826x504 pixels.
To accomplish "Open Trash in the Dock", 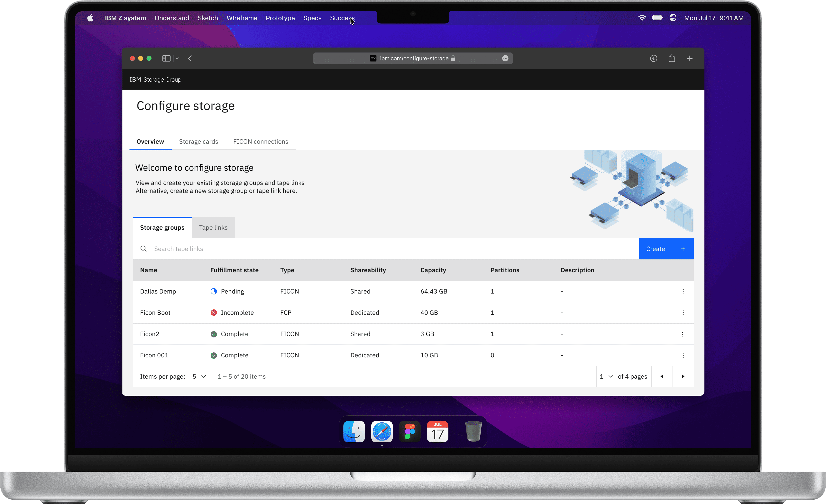I will point(473,431).
